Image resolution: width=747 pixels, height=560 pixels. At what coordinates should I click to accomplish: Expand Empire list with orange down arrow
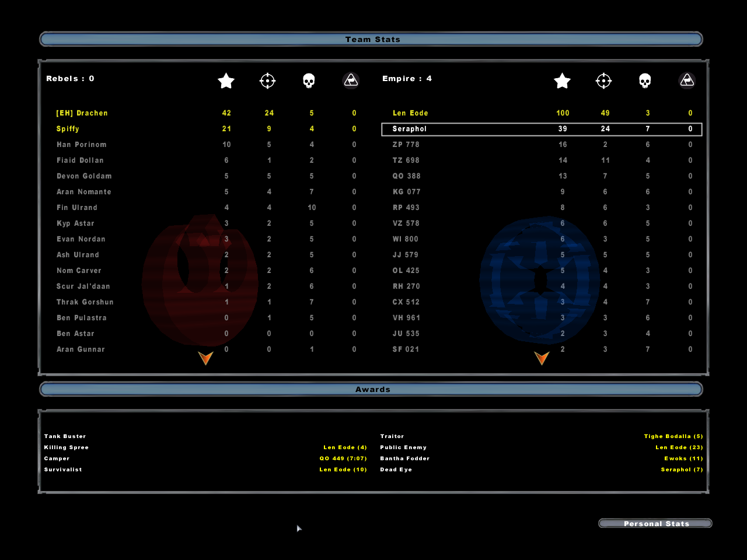tap(542, 358)
